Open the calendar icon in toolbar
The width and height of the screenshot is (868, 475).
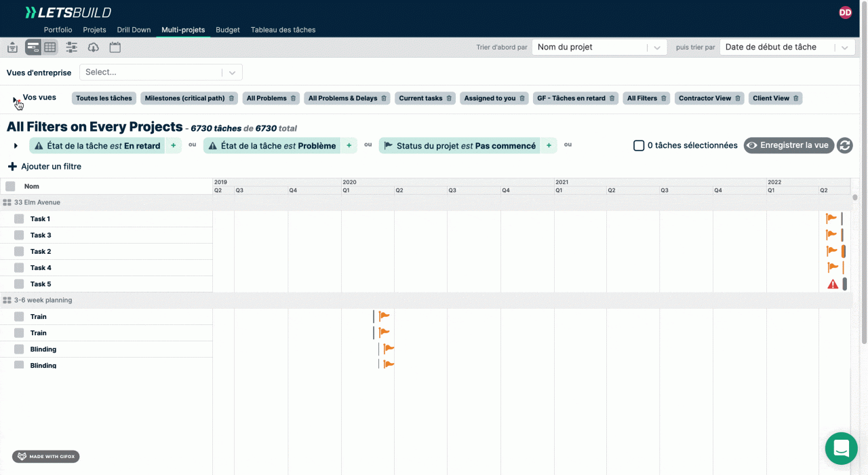pos(115,47)
